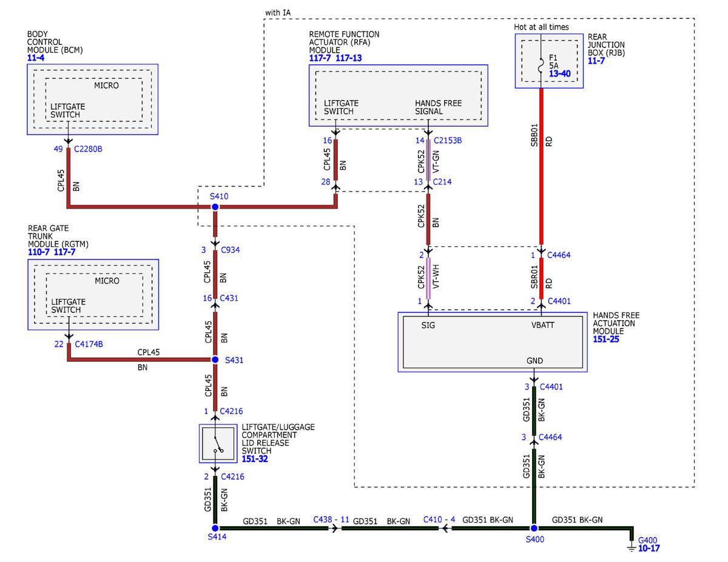
Task: Select the Rear Junction Box title text
Action: (x=606, y=45)
